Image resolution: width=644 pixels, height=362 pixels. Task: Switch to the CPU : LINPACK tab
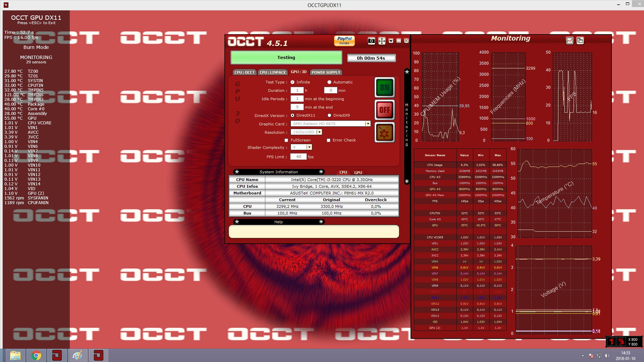point(273,72)
